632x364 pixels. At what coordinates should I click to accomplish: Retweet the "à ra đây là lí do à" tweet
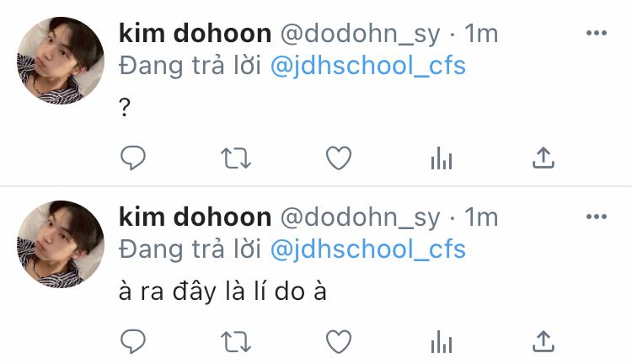click(x=236, y=342)
